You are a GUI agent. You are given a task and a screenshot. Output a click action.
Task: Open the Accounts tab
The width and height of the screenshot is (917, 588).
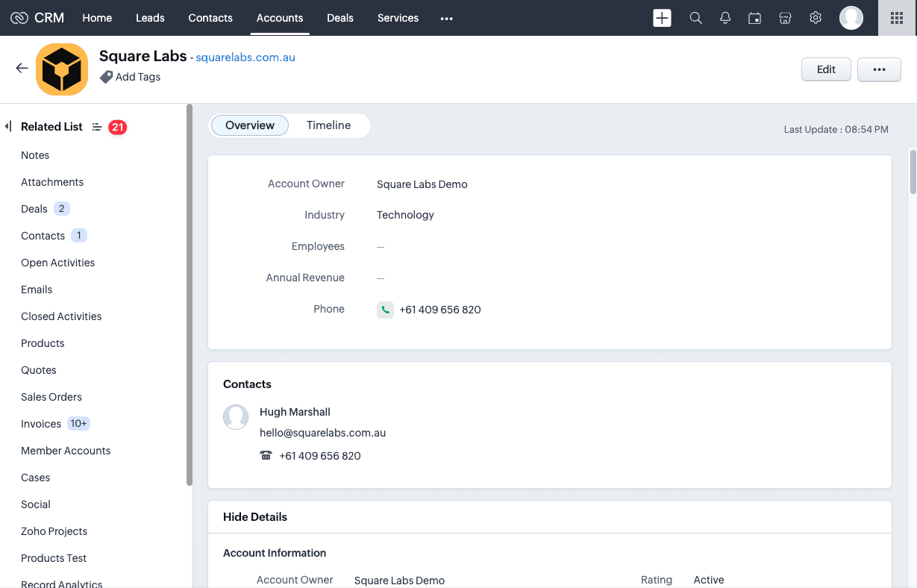(x=280, y=18)
